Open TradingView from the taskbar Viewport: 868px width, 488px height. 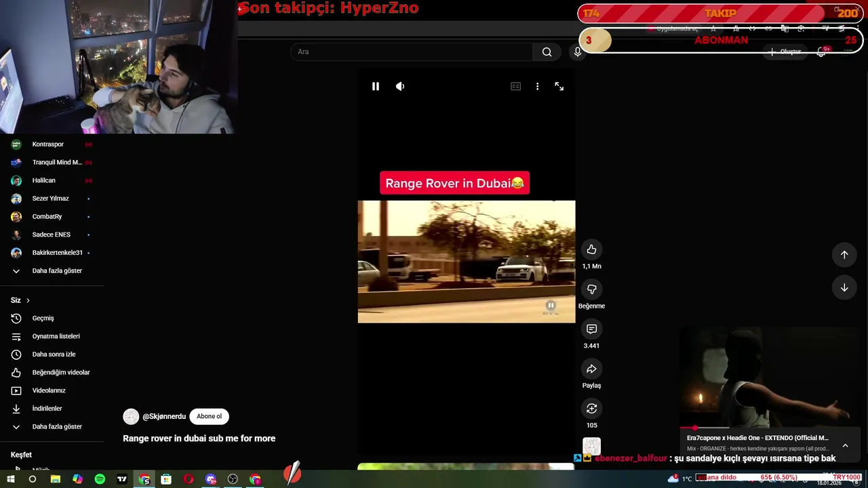(122, 479)
